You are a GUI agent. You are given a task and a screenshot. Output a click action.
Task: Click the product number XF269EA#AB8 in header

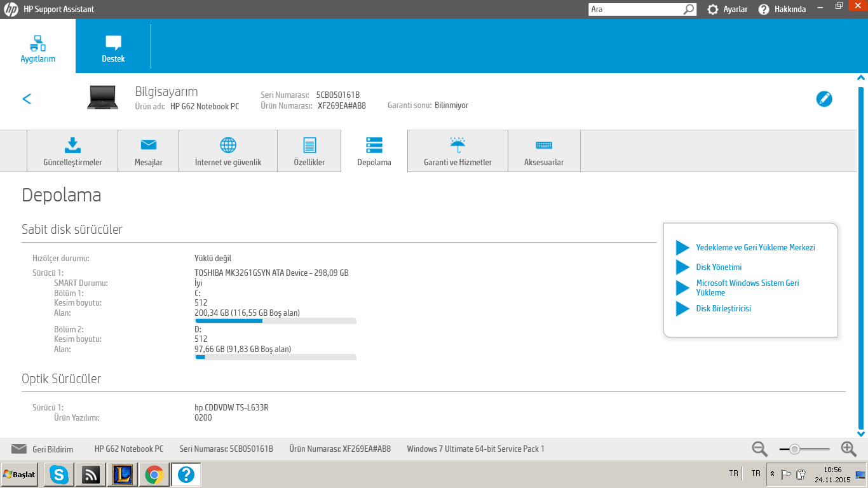click(342, 105)
